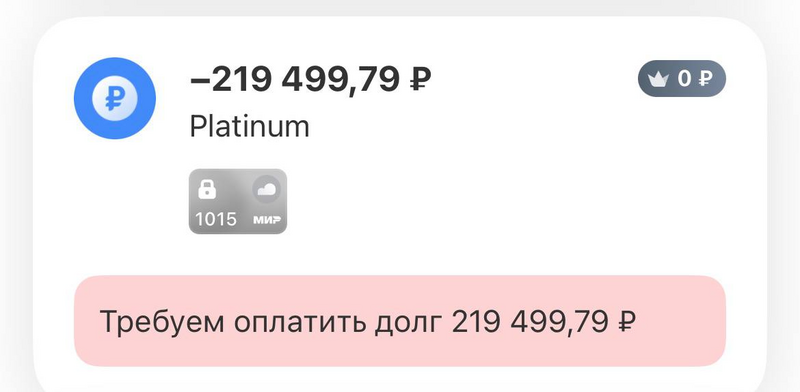Tap the cloud icon on the card
800x392 pixels.
coord(266,189)
